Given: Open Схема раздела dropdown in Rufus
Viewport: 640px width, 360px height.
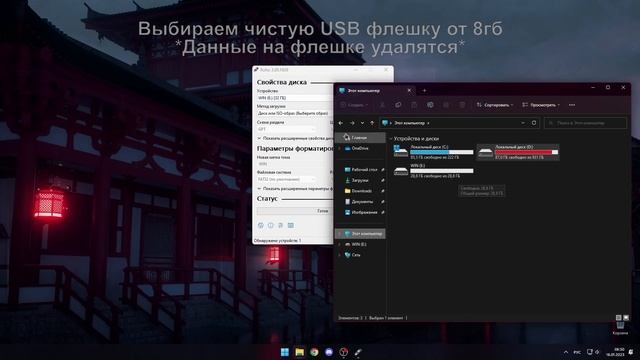Looking at the screenshot, I should [287, 129].
